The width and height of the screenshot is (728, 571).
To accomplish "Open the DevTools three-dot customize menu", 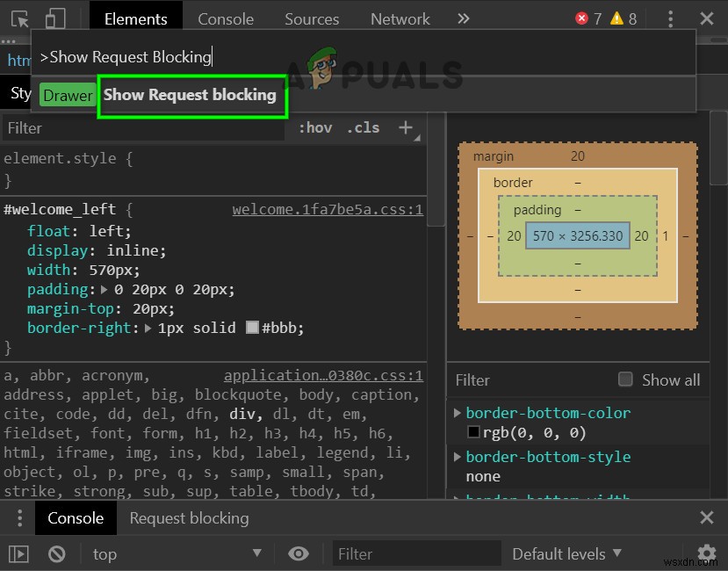I will click(670, 18).
